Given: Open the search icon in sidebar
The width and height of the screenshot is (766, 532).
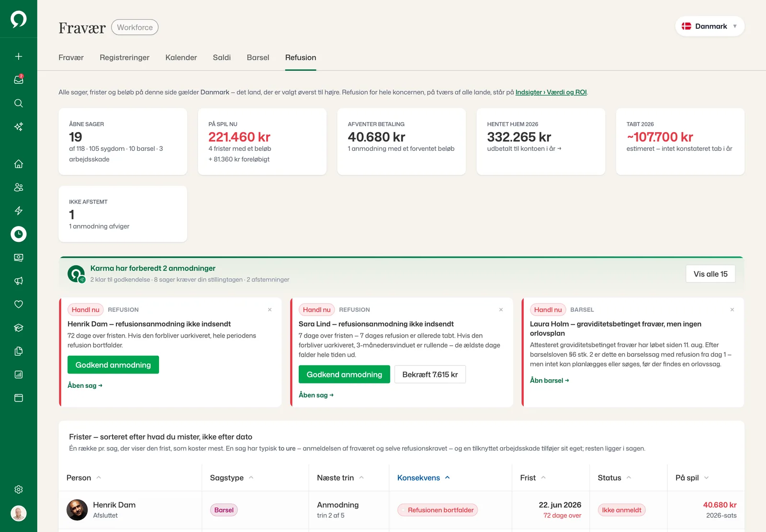Looking at the screenshot, I should pos(19,103).
